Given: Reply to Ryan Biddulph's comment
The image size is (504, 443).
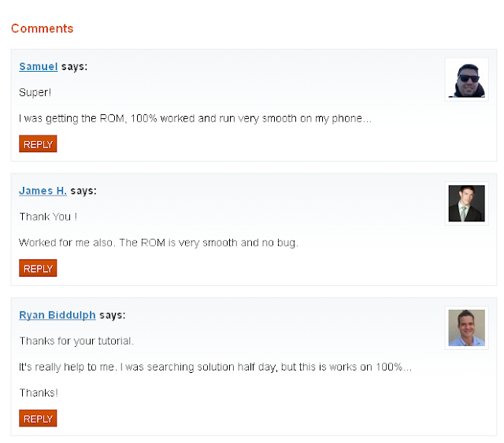Looking at the screenshot, I should click(38, 419).
